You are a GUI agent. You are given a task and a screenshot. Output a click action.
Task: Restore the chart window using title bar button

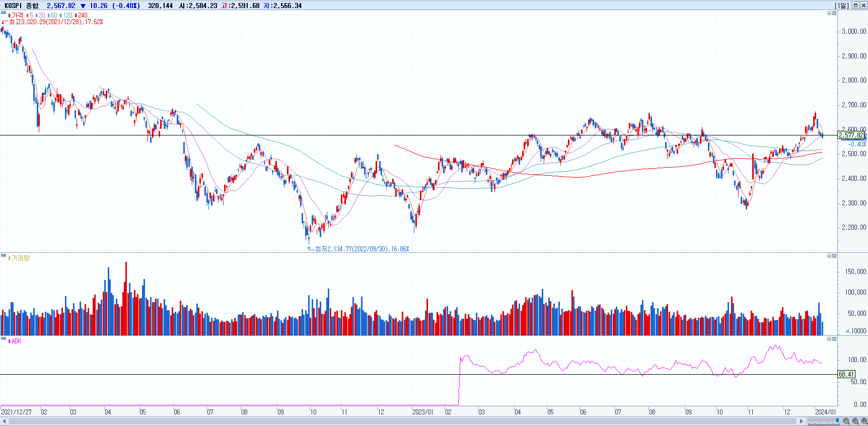point(855,6)
